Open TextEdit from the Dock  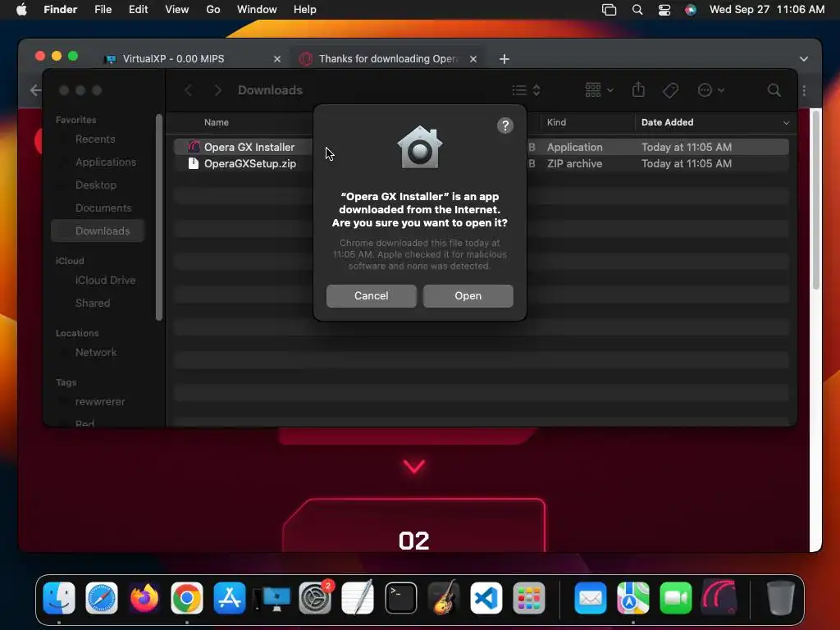tap(358, 597)
